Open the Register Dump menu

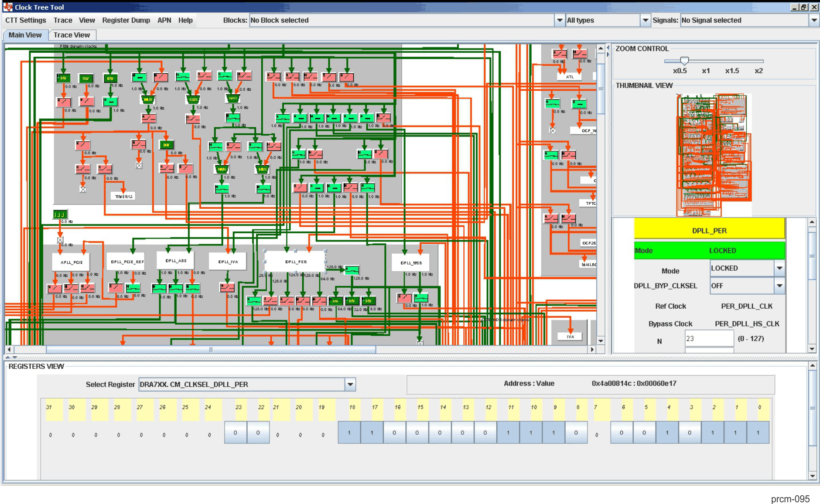(x=126, y=20)
